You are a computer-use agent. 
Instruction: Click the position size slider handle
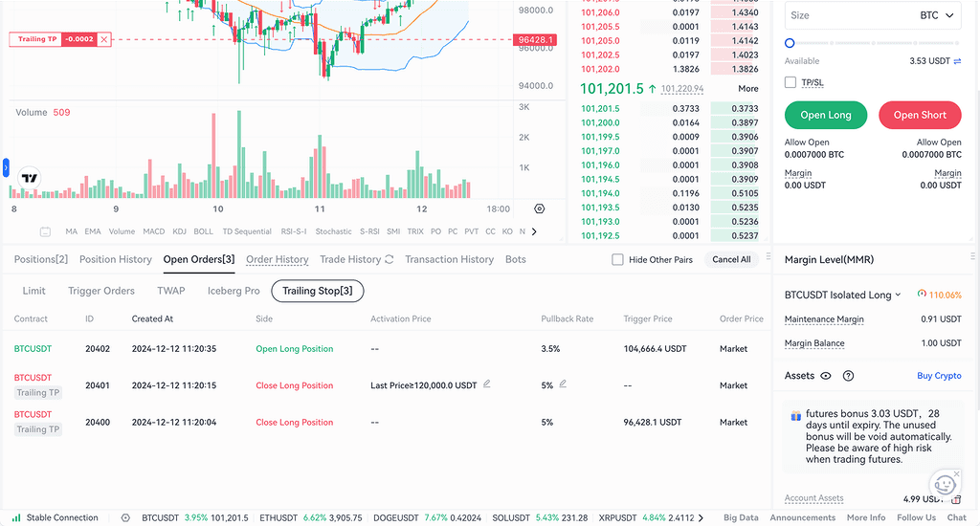[x=790, y=43]
